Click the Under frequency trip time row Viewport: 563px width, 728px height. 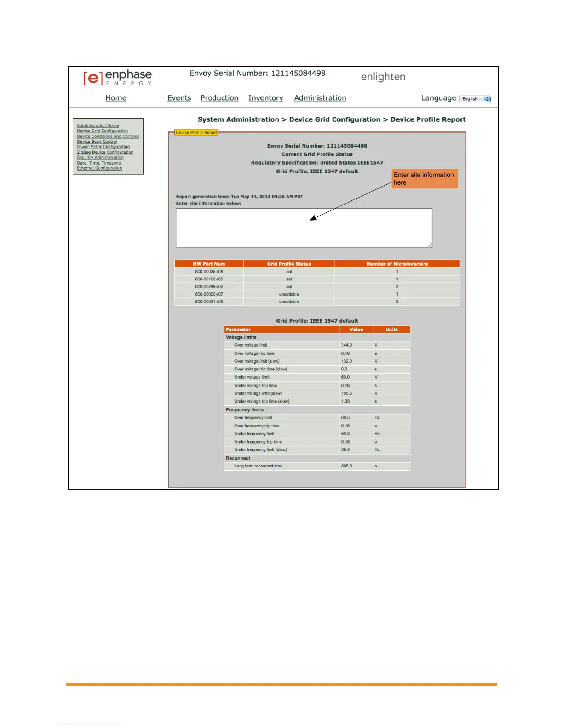pos(317,442)
